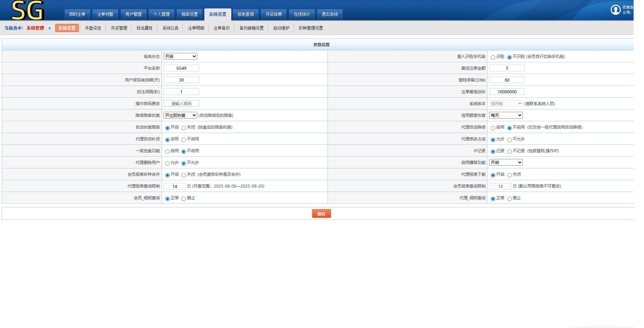The width and height of the screenshot is (644, 328).
Task: Open the 赔率设置 tab
Action: tap(190, 14)
